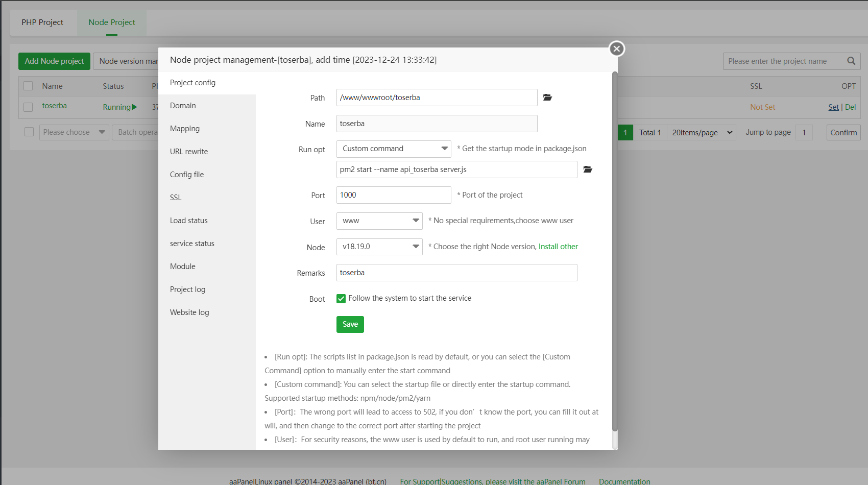Expand the User www dropdown
Viewport: 868px width, 485px height.
[x=379, y=221]
